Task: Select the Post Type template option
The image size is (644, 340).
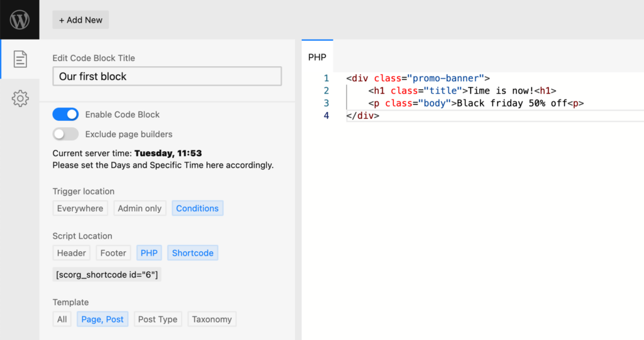Action: pos(158,319)
